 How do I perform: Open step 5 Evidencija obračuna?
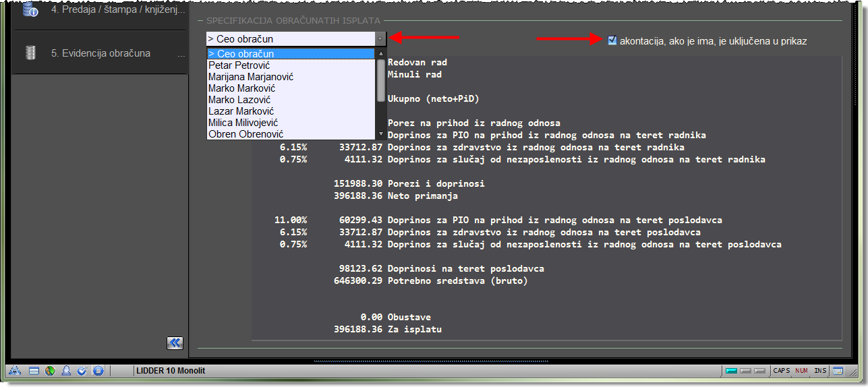click(99, 53)
